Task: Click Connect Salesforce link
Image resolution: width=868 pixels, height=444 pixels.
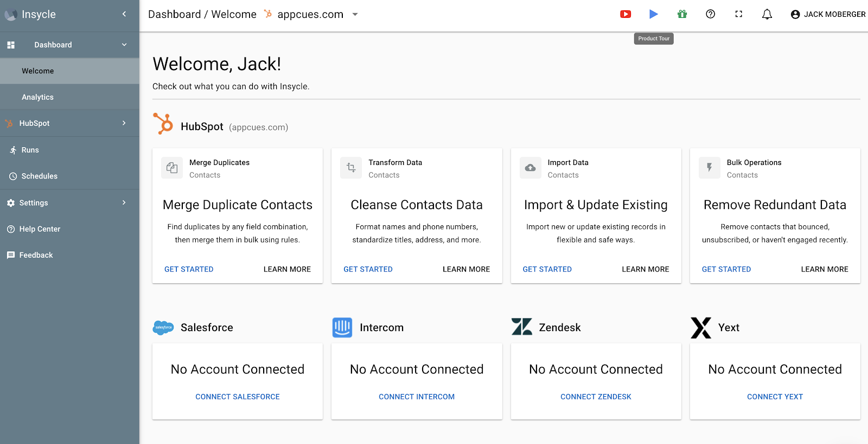Action: point(238,397)
